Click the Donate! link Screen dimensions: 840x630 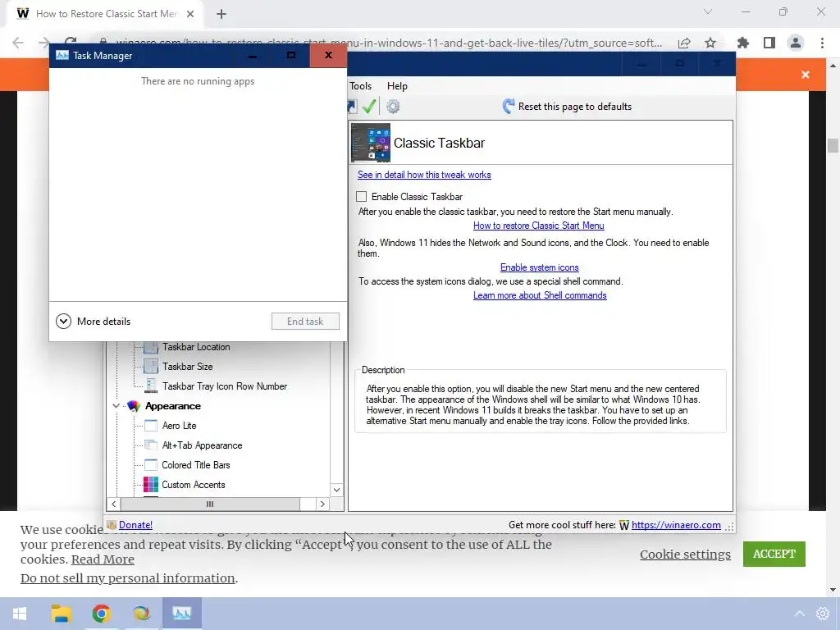point(135,525)
